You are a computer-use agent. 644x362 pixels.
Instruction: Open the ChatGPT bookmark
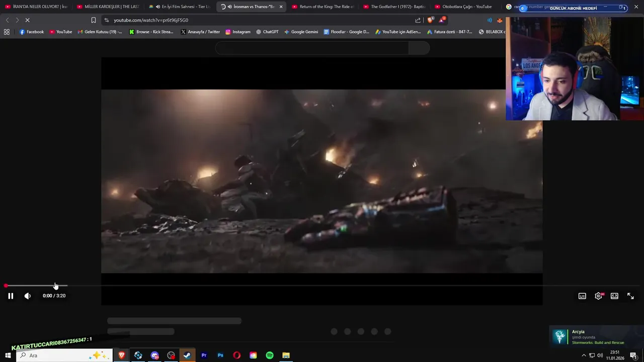click(267, 32)
